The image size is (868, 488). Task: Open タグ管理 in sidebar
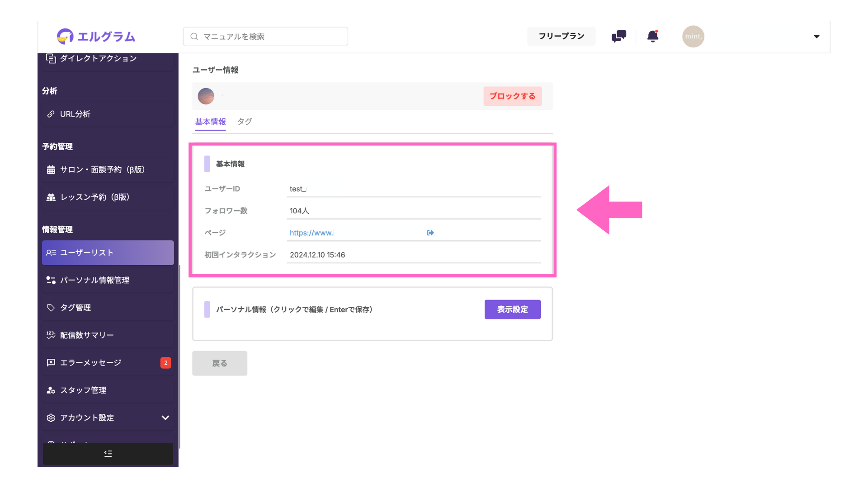(108, 308)
